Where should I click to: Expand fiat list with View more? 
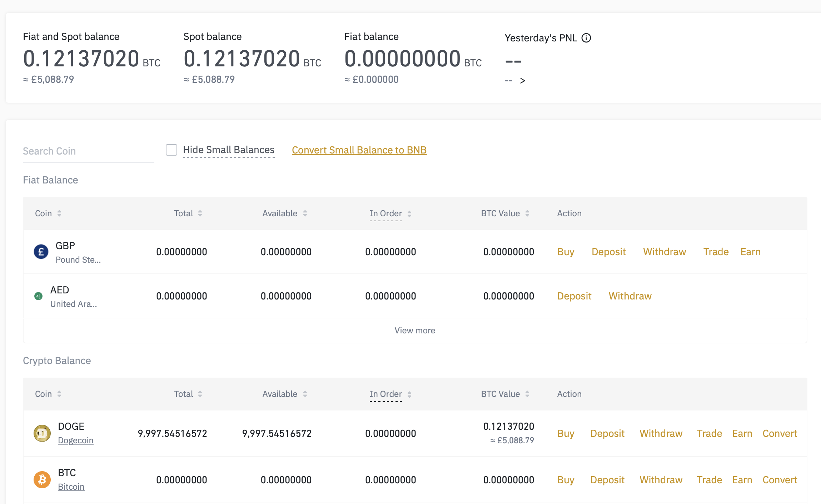415,331
